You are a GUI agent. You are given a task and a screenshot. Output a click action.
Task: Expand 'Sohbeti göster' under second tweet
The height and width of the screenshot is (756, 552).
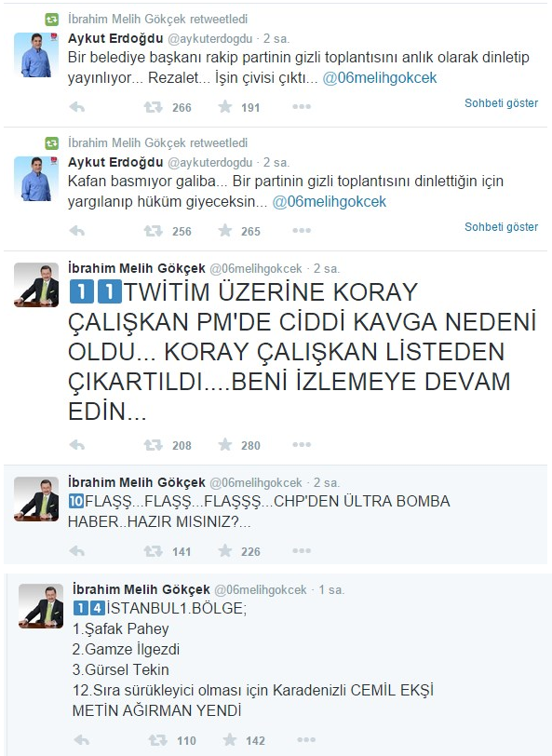pos(501,227)
